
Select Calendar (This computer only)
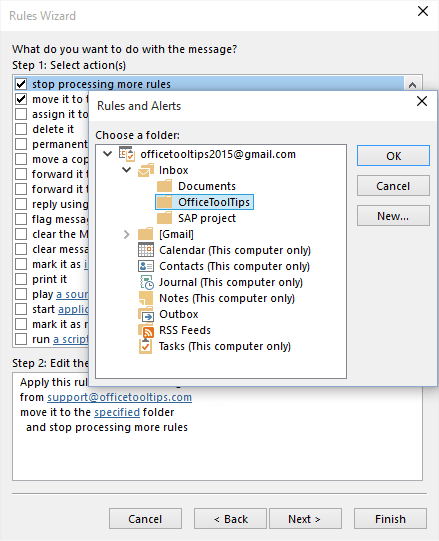(235, 250)
